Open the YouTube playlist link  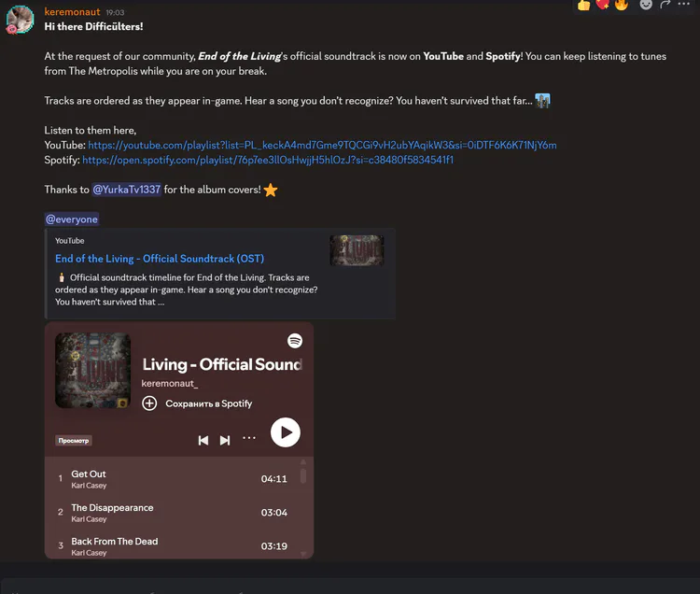322,145
